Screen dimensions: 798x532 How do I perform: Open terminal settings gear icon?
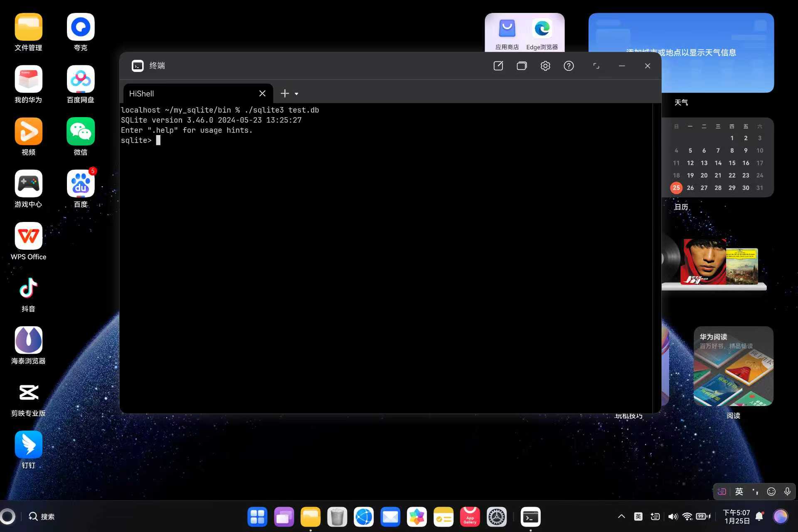click(x=545, y=66)
